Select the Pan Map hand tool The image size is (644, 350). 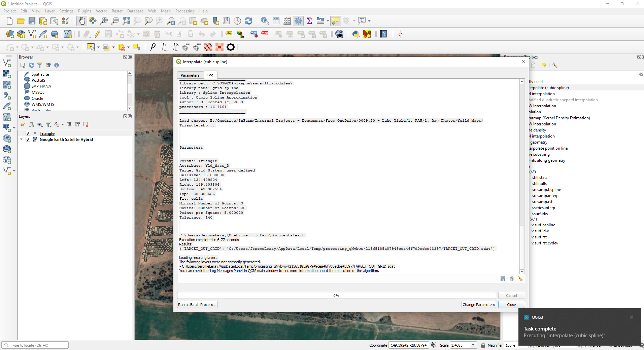81,21
